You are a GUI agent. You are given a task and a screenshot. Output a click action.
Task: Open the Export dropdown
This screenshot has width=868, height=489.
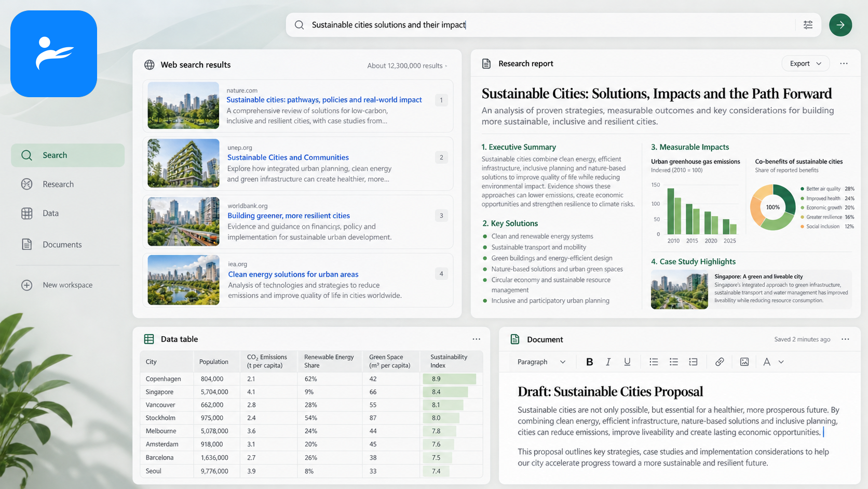pos(806,63)
